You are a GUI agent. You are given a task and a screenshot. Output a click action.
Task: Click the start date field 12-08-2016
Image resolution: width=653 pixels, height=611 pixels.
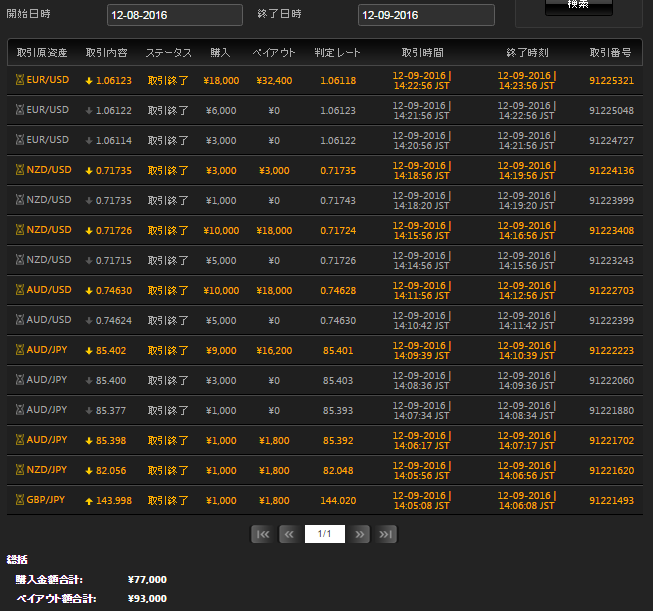174,15
